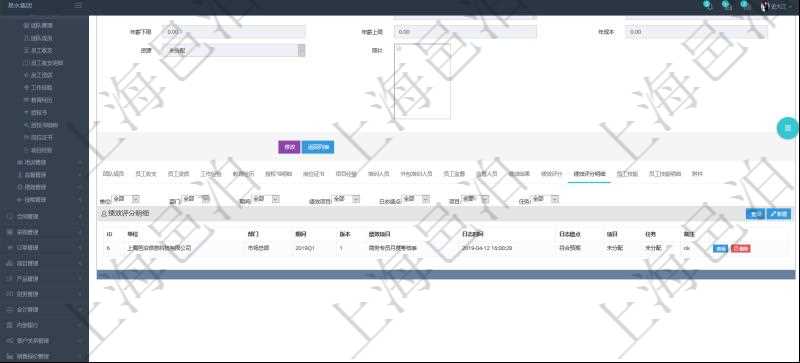Switch to the 附件 tab
Viewport: 800px width, 363px height.
click(x=697, y=174)
